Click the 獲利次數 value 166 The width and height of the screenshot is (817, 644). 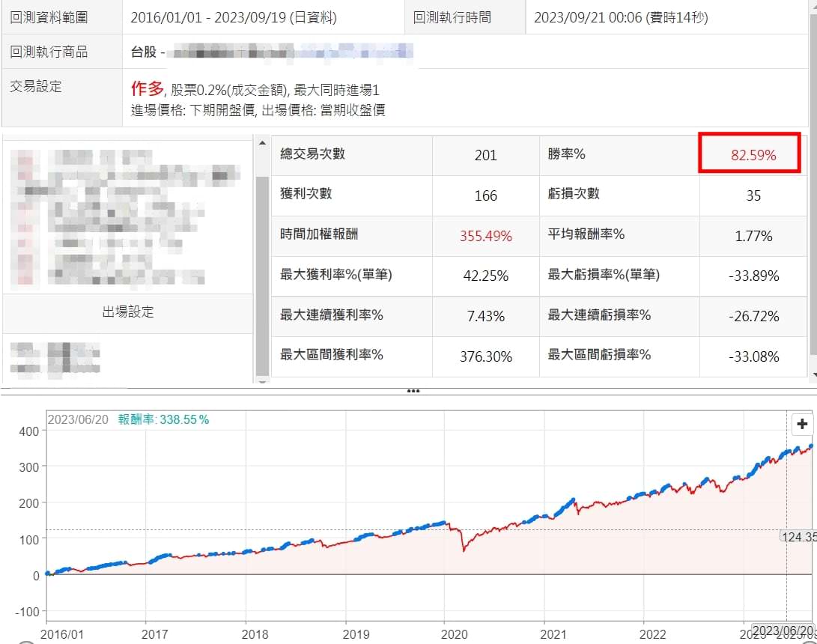pyautogui.click(x=485, y=195)
